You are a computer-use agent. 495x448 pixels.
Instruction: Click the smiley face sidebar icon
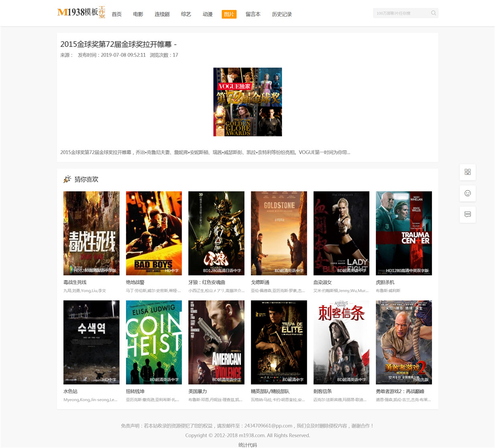[x=468, y=193]
